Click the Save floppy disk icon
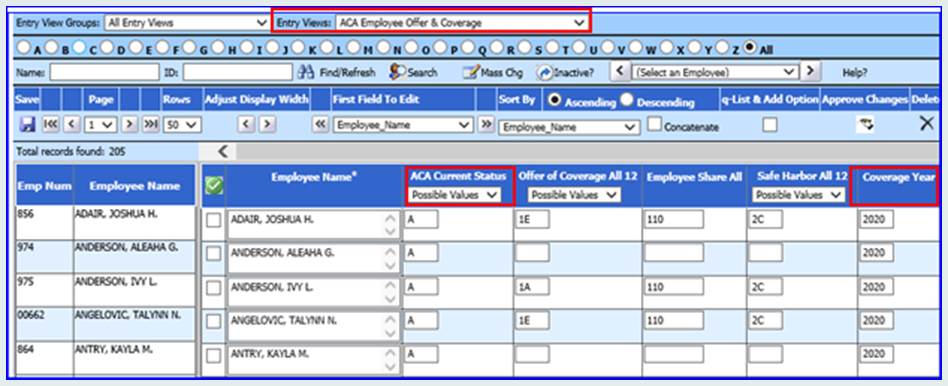The height and width of the screenshot is (386, 948). (28, 125)
